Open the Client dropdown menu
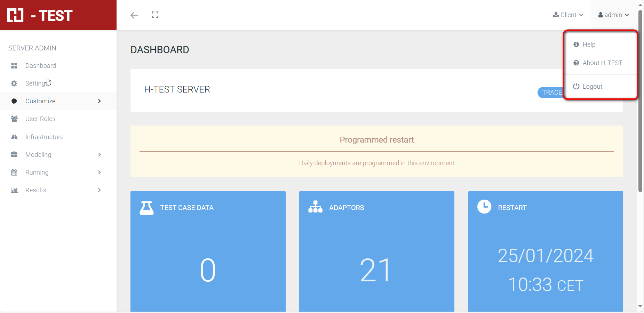The width and height of the screenshot is (644, 313). 568,15
